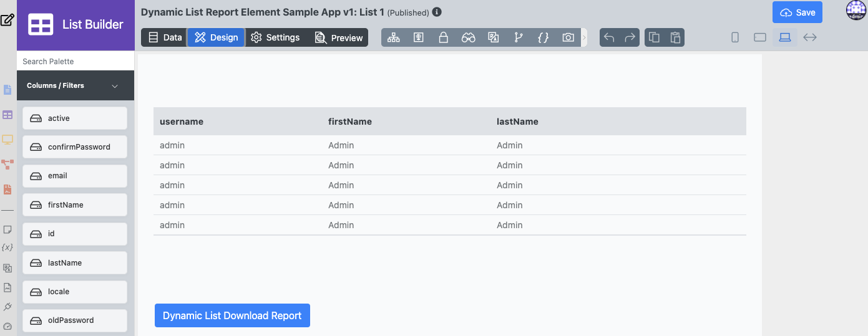The width and height of the screenshot is (868, 336).
Task: Click the Save button
Action: tap(797, 12)
